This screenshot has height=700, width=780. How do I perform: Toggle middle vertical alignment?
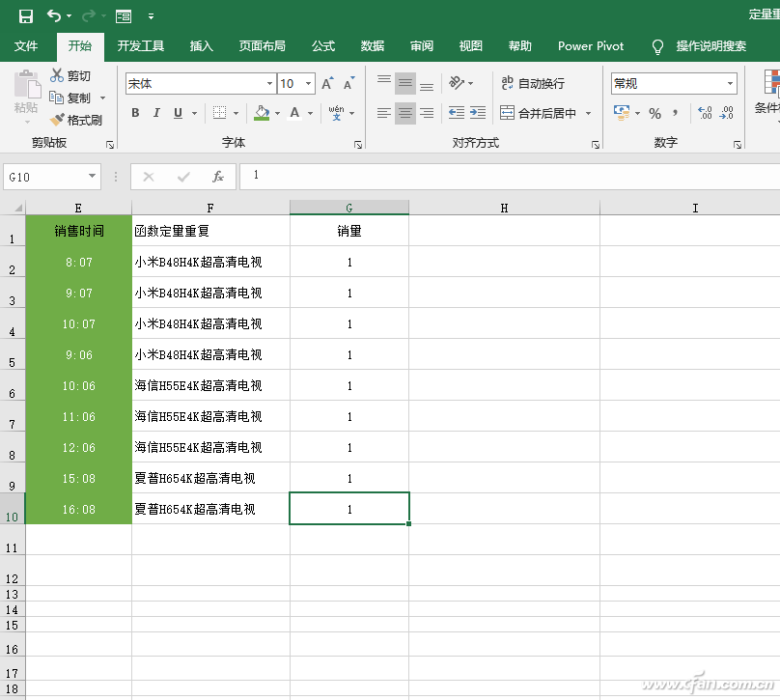click(x=405, y=83)
